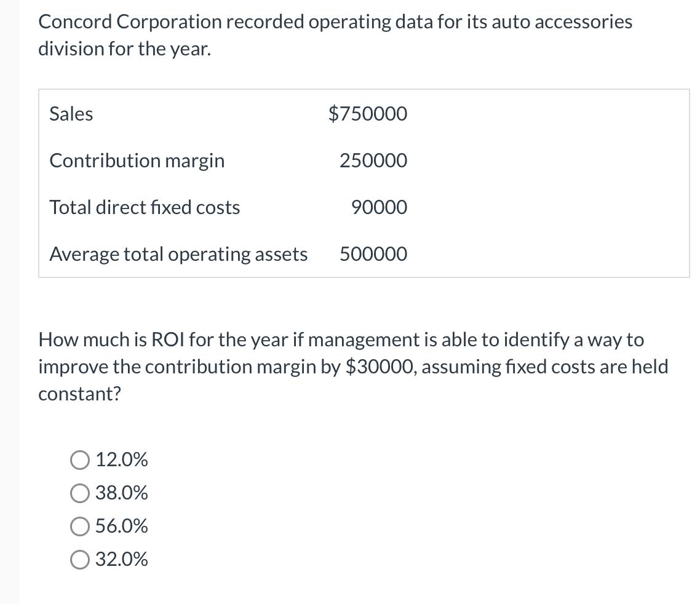Click the 56.0% option label text

[122, 526]
